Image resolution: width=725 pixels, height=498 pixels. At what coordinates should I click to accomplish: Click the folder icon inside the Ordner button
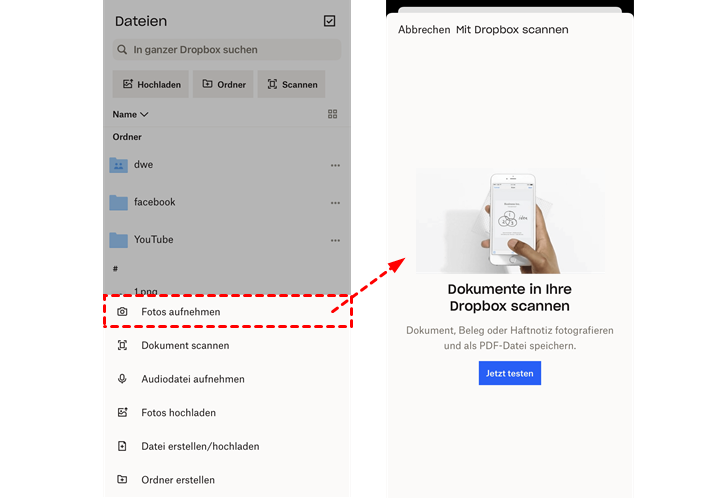pos(208,84)
